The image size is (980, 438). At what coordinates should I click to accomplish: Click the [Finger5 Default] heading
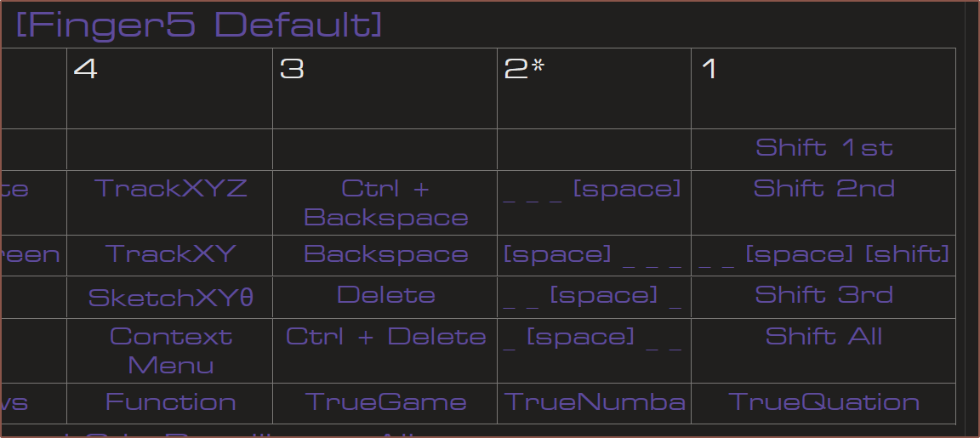click(199, 25)
